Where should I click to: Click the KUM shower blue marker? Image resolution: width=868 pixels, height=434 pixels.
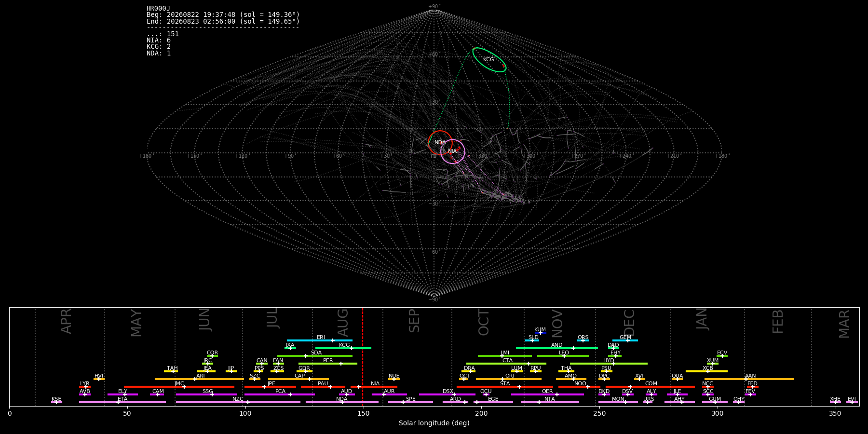pyautogui.click(x=540, y=333)
